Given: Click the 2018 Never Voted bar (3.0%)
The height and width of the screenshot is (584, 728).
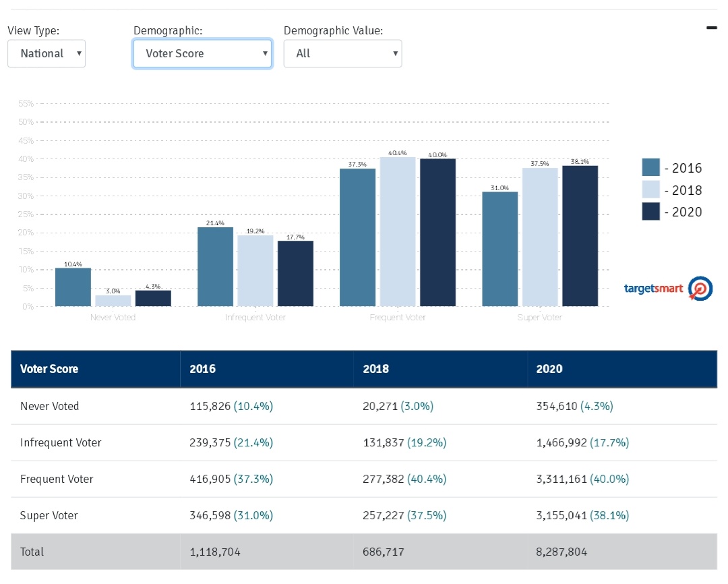Looking at the screenshot, I should (113, 301).
